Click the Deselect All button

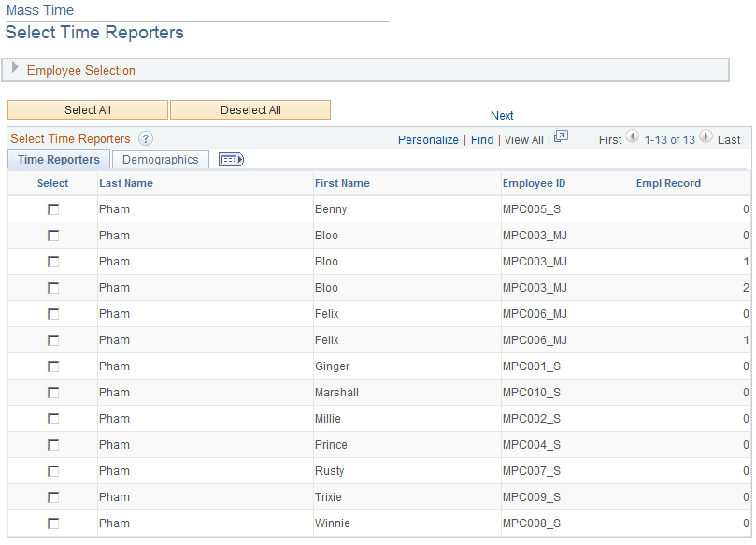(250, 110)
